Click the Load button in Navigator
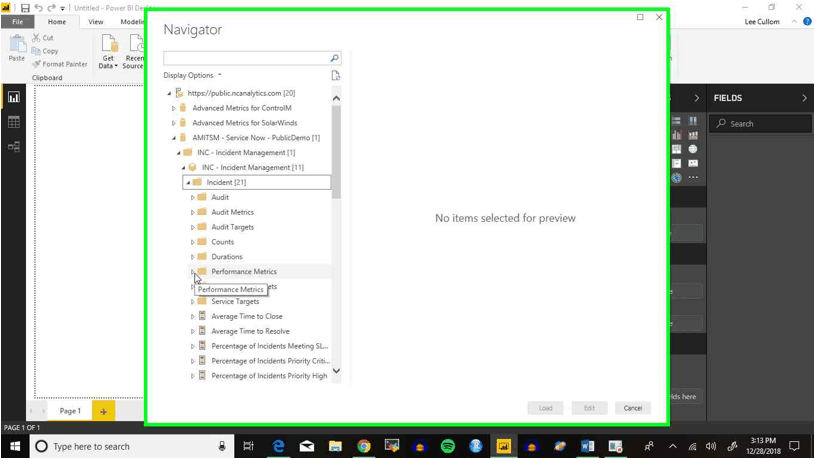This screenshot has height=459, width=815. click(x=545, y=408)
